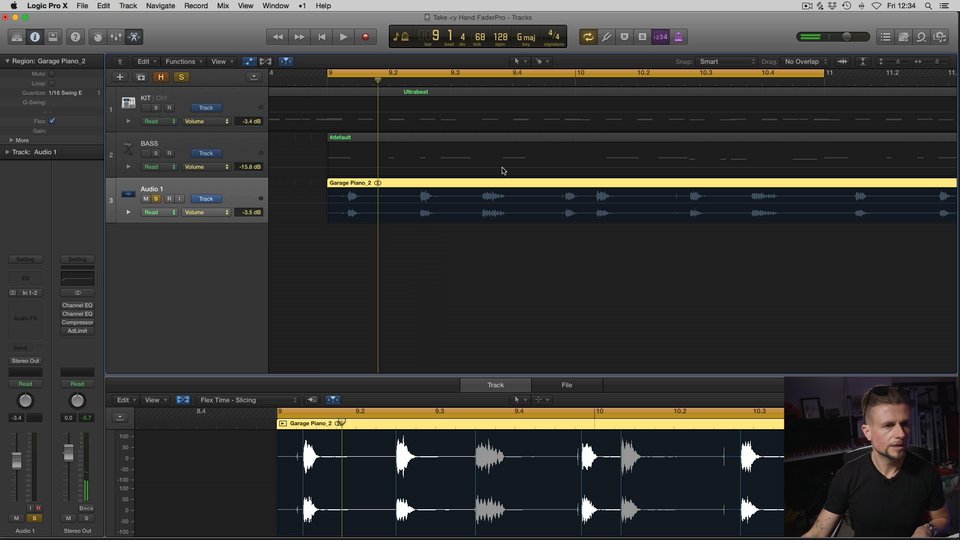Open the Tuner icon

[x=606, y=37]
